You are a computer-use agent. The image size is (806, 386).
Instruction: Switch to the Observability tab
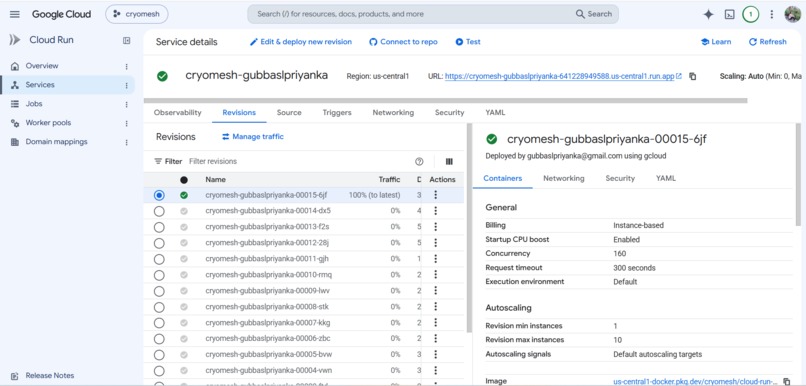pyautogui.click(x=178, y=113)
